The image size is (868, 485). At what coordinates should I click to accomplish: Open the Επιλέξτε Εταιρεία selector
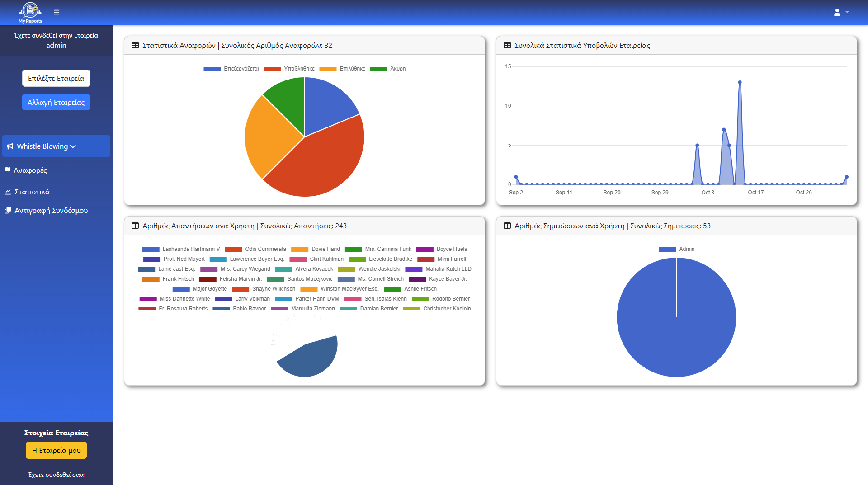tap(56, 78)
